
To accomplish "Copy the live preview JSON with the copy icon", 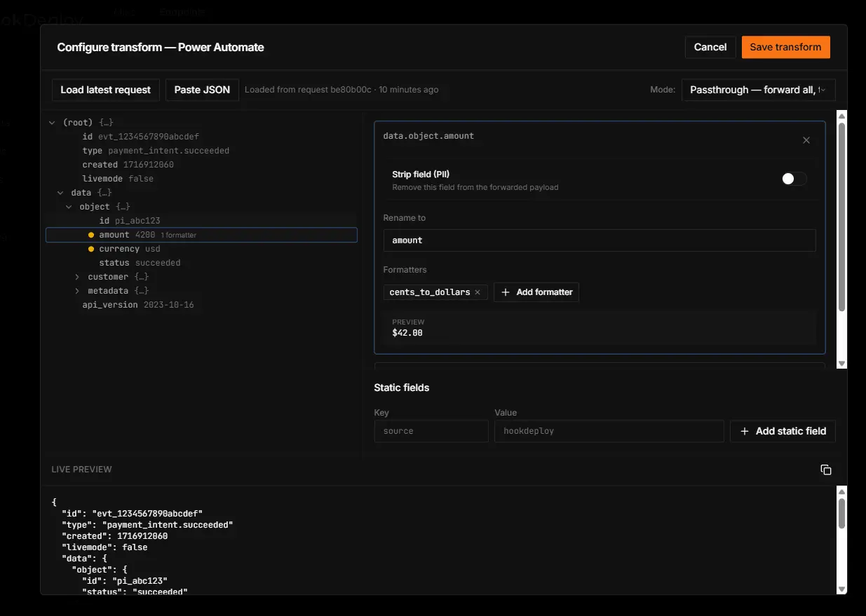I will (825, 470).
